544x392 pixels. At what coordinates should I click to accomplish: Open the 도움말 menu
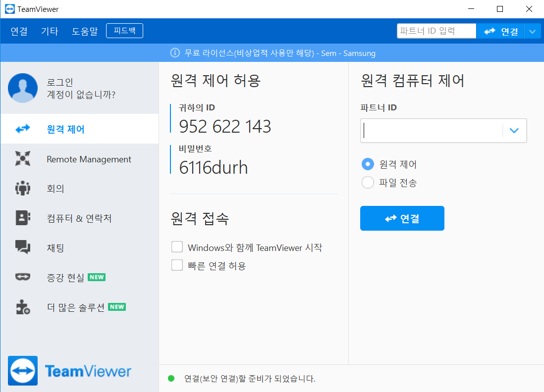coord(85,31)
